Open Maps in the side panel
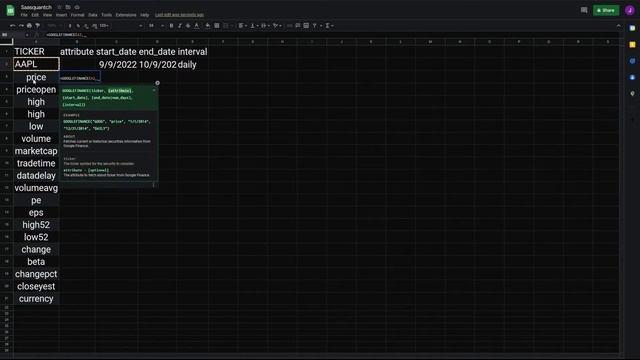The height and width of the screenshot is (360, 640). (632, 93)
